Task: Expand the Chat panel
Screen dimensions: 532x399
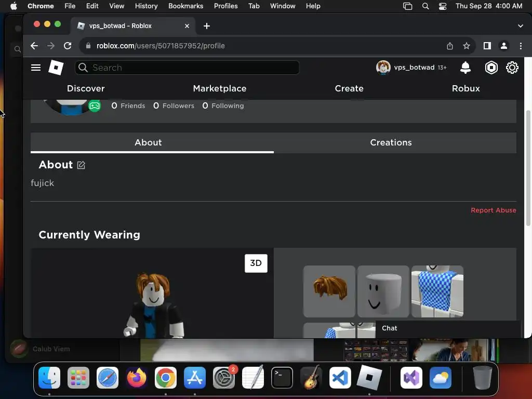Action: pyautogui.click(x=448, y=328)
